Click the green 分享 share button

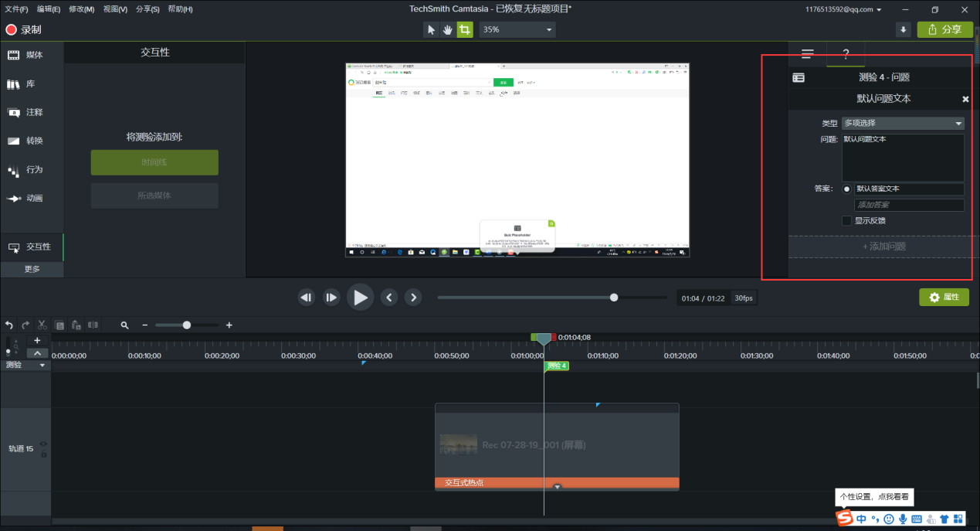coord(945,29)
